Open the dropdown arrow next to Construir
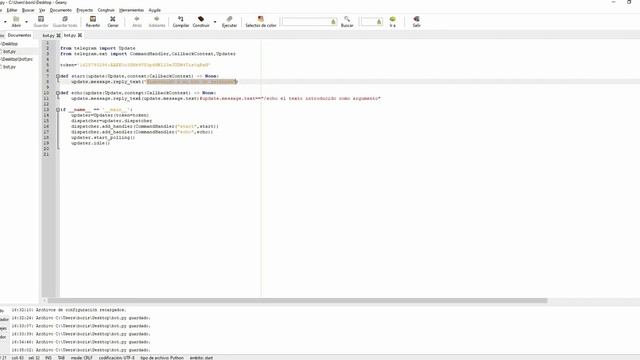The height and width of the screenshot is (360, 640). click(x=215, y=22)
